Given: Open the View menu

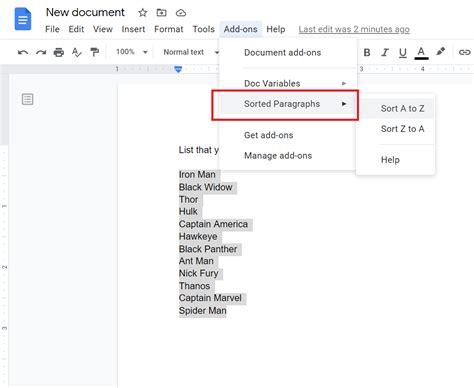Looking at the screenshot, I should (x=103, y=29).
